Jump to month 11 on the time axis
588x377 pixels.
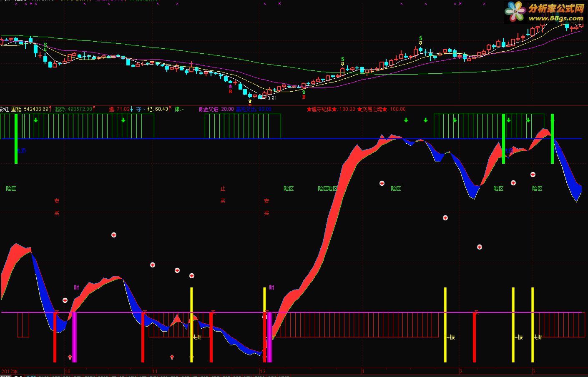point(155,371)
